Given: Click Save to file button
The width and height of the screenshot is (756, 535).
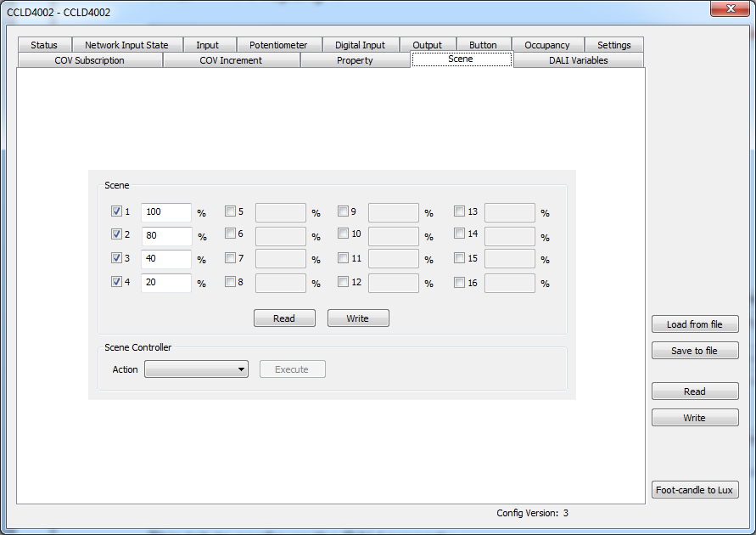Looking at the screenshot, I should [695, 351].
